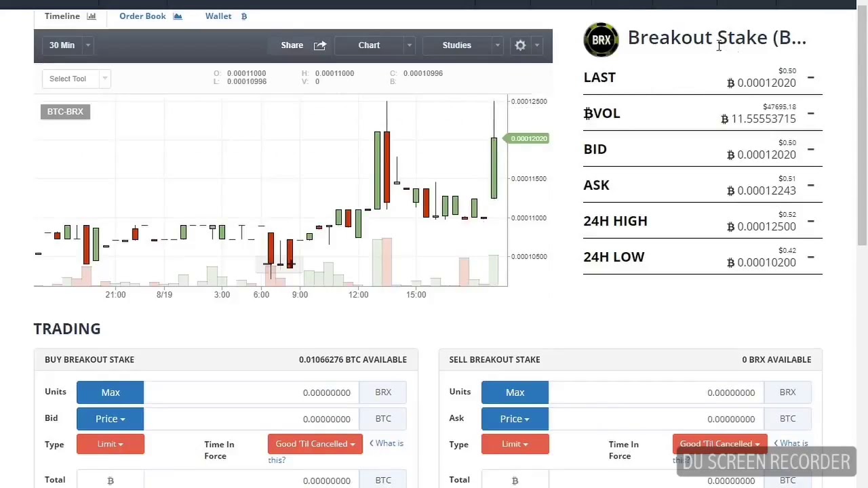This screenshot has width=868, height=488.
Task: Click the Timeline bar chart icon
Action: (92, 16)
